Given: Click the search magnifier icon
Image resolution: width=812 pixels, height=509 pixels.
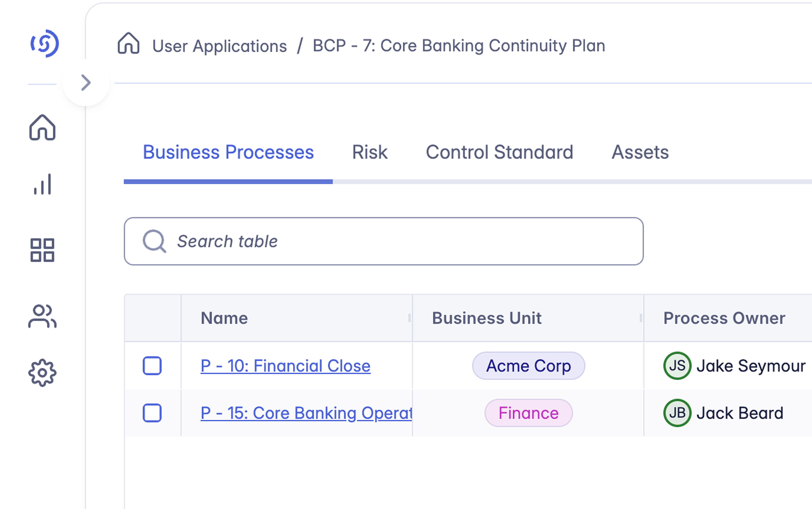Looking at the screenshot, I should click(154, 241).
